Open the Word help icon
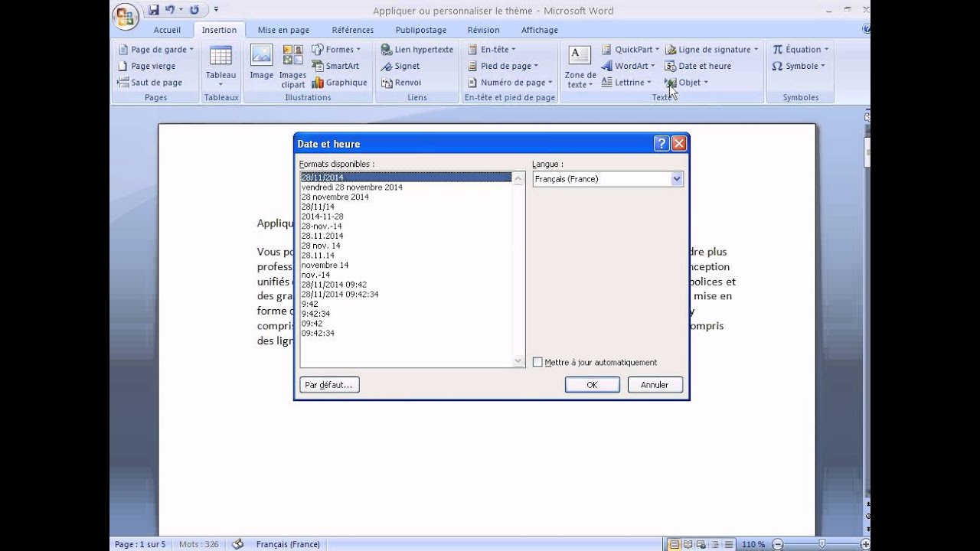The width and height of the screenshot is (980, 551). (866, 29)
